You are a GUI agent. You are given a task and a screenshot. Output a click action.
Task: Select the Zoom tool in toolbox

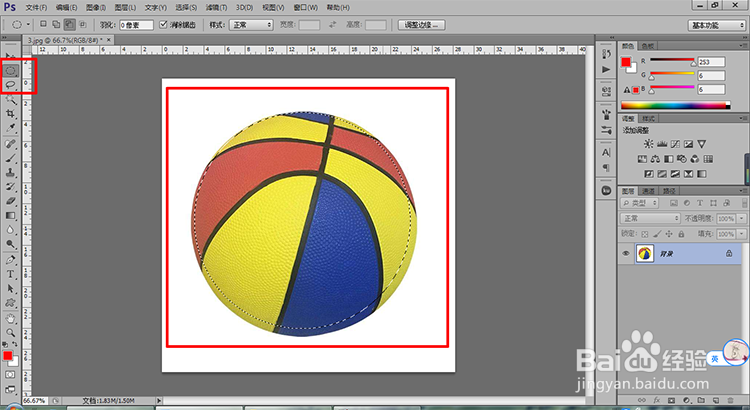11,333
